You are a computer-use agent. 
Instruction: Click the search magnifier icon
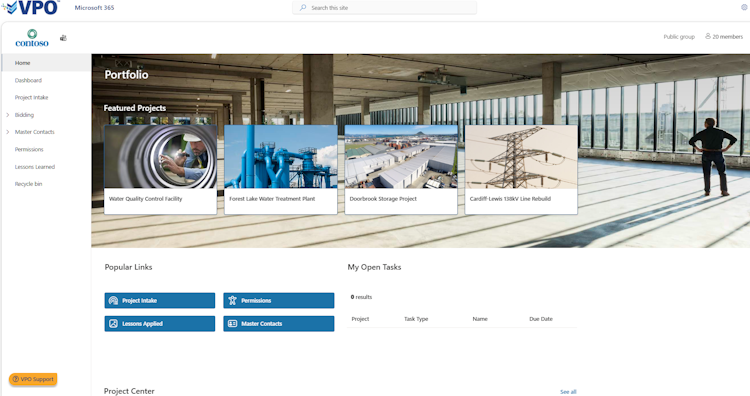[303, 8]
